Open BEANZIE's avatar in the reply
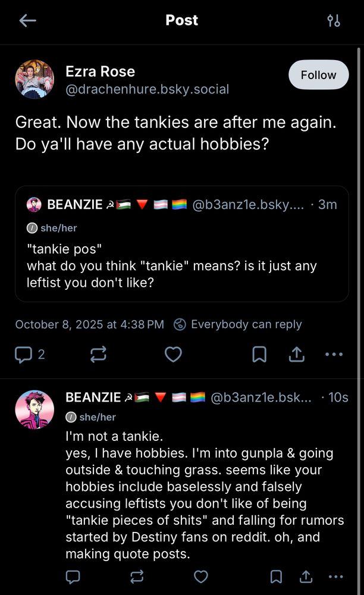This screenshot has width=364, height=595. coord(34,410)
